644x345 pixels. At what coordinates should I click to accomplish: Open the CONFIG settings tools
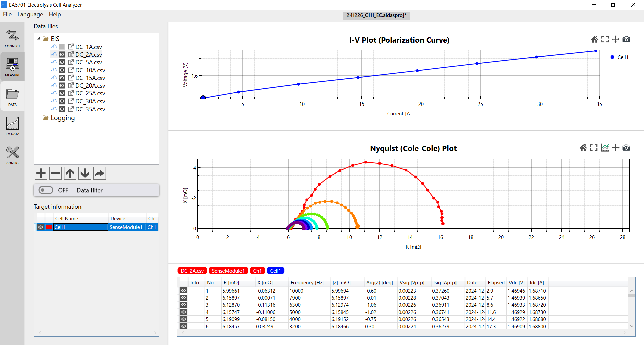(x=12, y=155)
